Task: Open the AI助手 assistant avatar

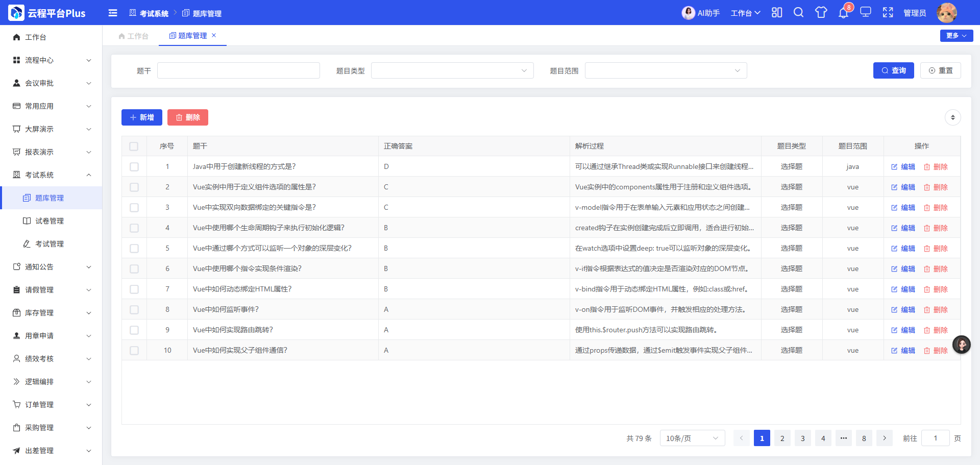Action: [x=689, y=13]
